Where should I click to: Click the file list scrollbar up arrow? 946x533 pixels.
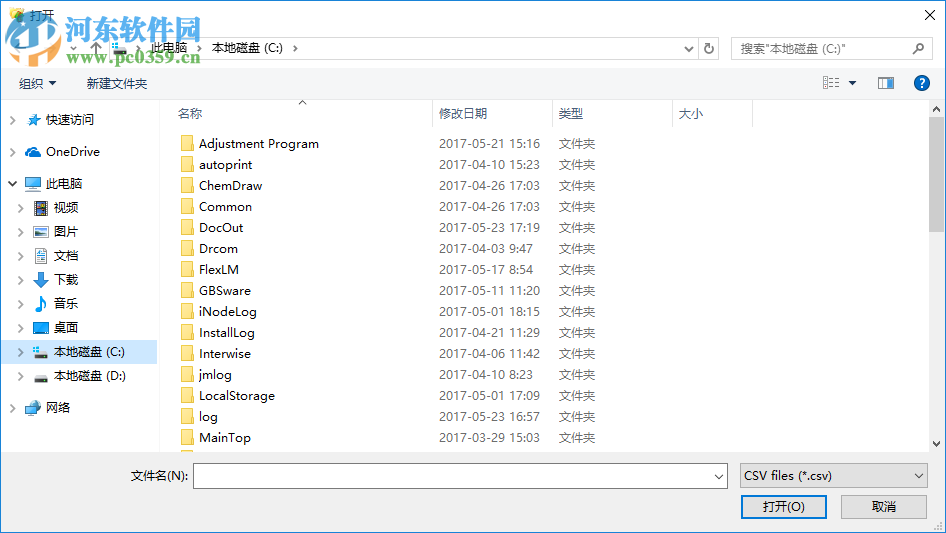click(x=936, y=109)
